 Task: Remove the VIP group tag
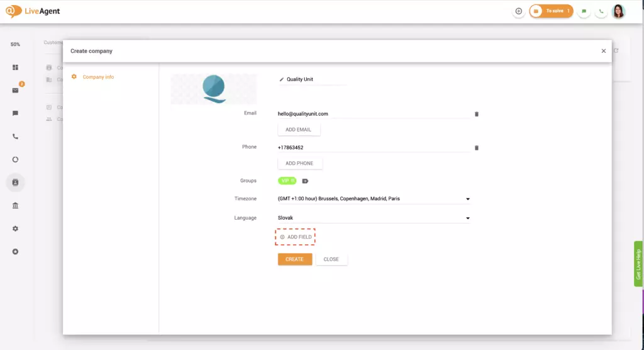pyautogui.click(x=293, y=181)
